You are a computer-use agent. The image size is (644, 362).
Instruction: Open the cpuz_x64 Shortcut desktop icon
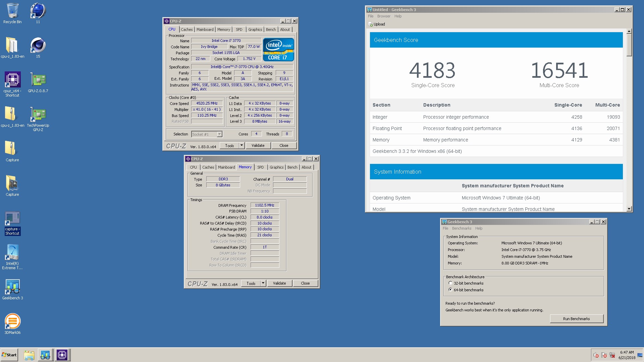[12, 84]
